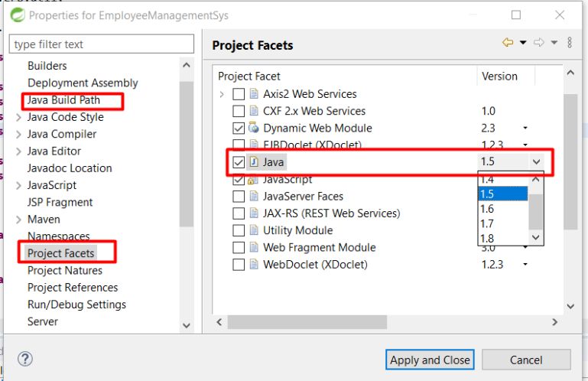This screenshot has height=381, width=588.
Task: Open Javadoc Location page
Action: [70, 168]
